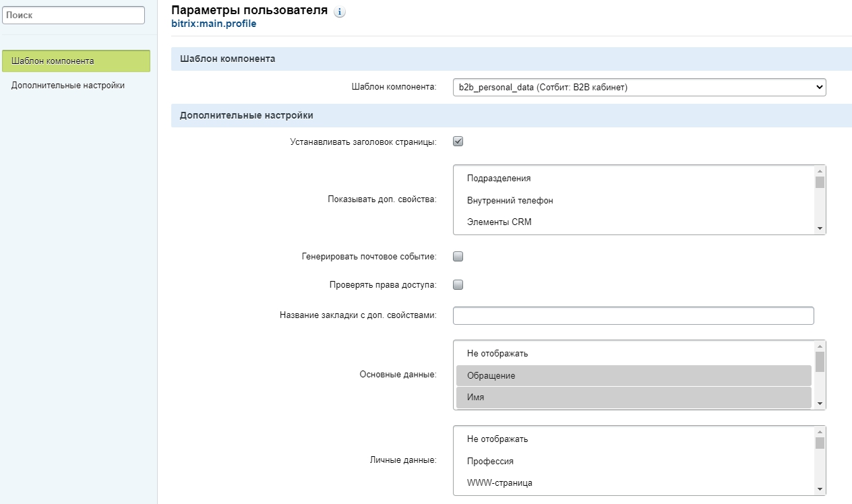
Task: Select Элементы CRM in the list
Action: tap(634, 222)
